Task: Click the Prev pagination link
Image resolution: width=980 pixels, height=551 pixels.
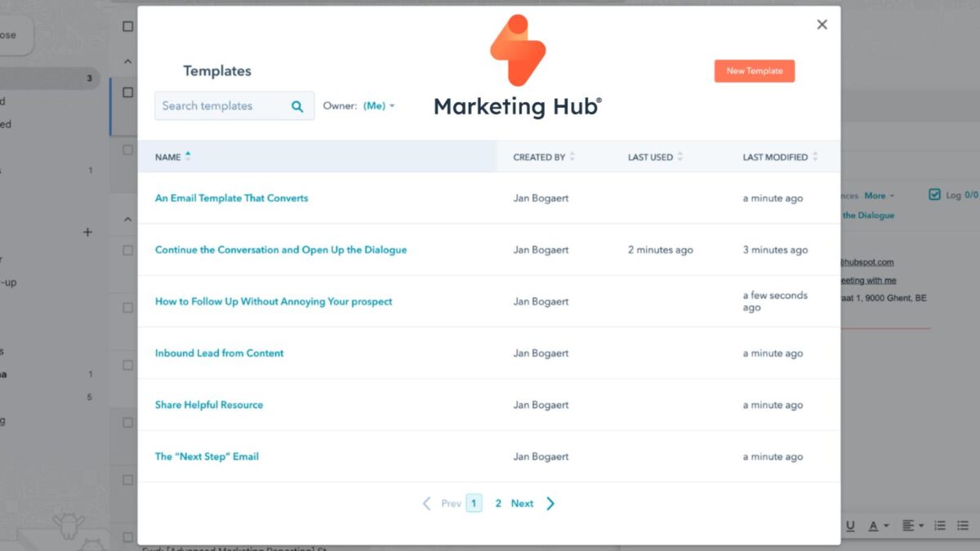Action: point(451,504)
